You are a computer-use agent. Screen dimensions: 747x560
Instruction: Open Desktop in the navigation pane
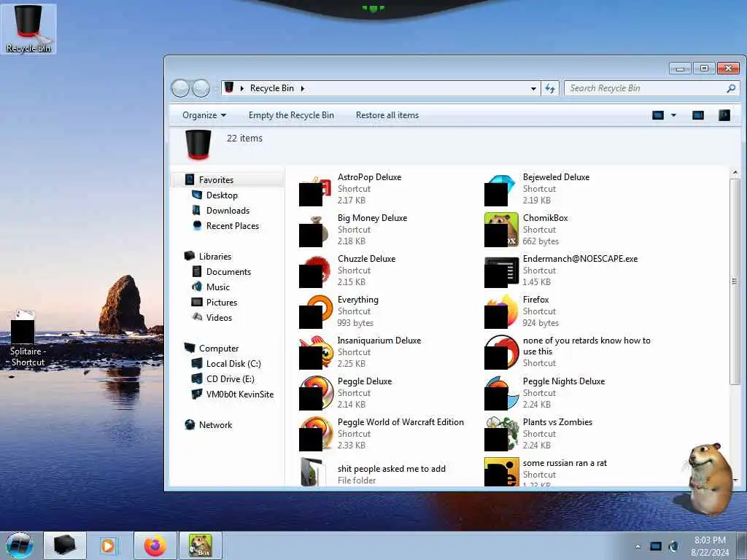click(x=222, y=195)
